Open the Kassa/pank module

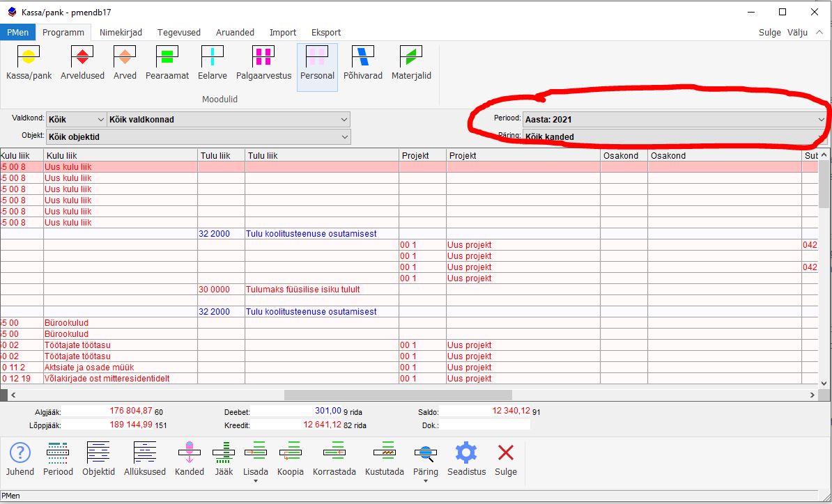[x=29, y=63]
